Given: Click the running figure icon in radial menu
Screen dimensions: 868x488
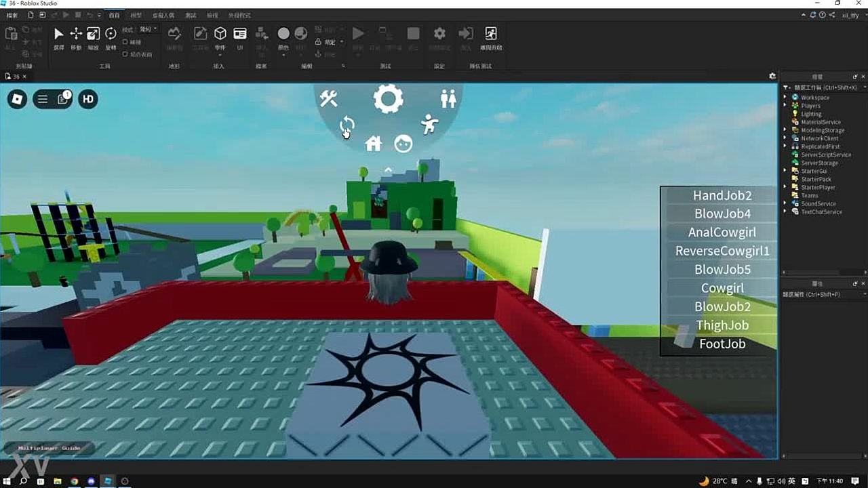Looking at the screenshot, I should (429, 125).
